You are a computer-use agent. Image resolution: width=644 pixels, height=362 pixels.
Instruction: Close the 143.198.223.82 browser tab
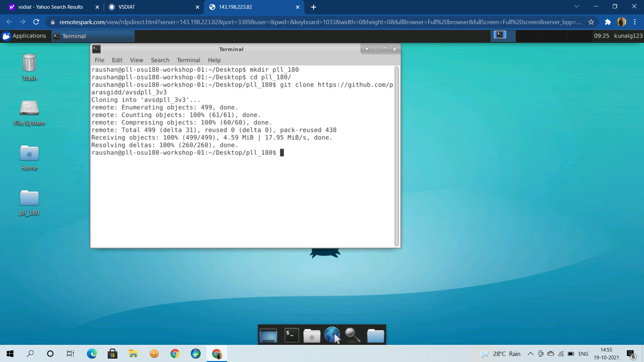298,7
